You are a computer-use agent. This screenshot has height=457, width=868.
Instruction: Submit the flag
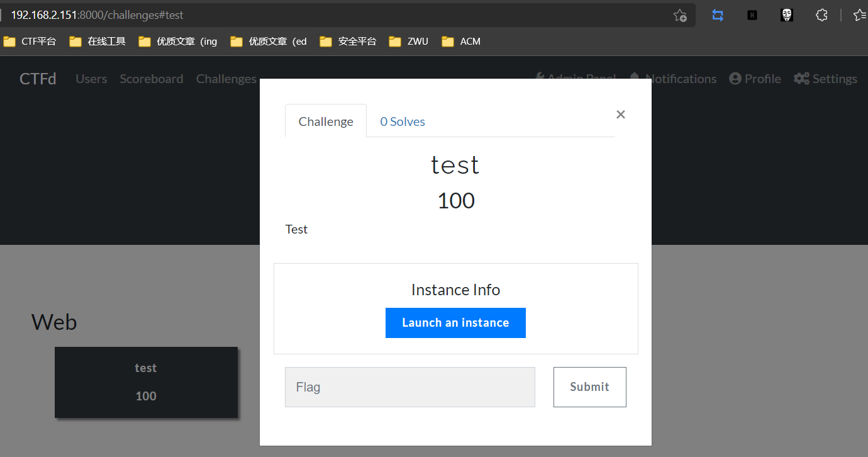[x=589, y=387]
